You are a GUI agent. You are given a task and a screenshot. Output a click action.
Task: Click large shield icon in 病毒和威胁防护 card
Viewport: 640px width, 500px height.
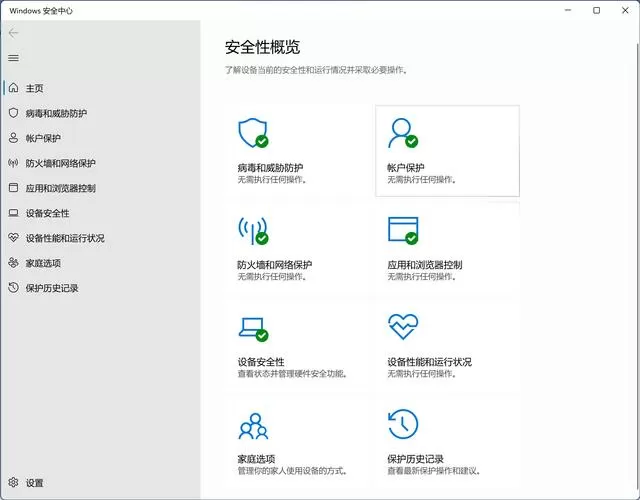tap(253, 133)
